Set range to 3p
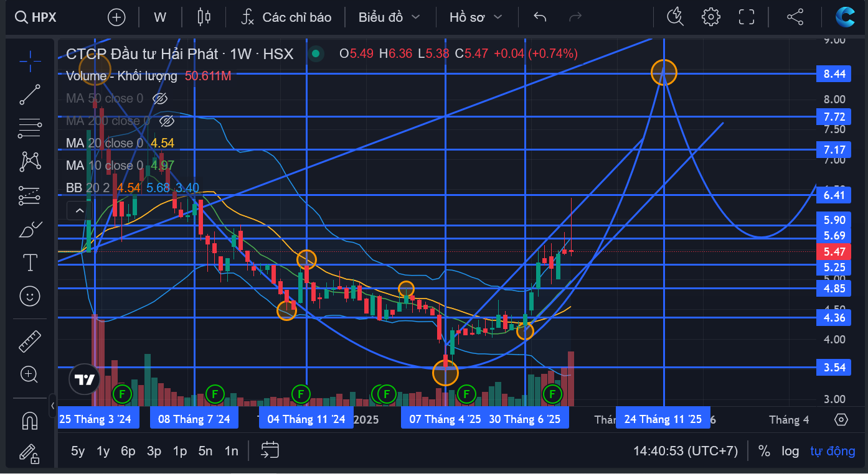 point(154,451)
